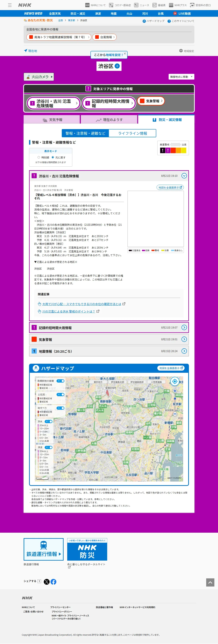218x644 pixels.
Task: Open 渋谷川・古川 氾濫危険情報 alert pill
Action: point(54,103)
